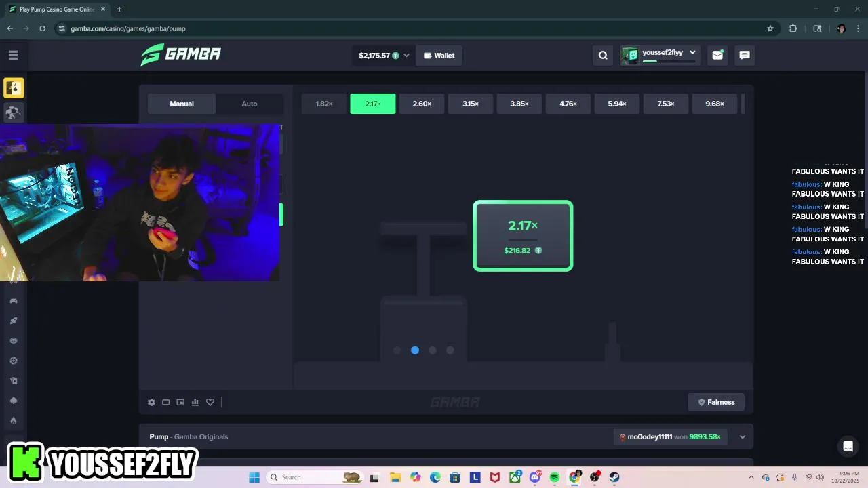Open Chrome extensions puzzle icon
Viewport: 868px width, 488px height.
pos(793,28)
